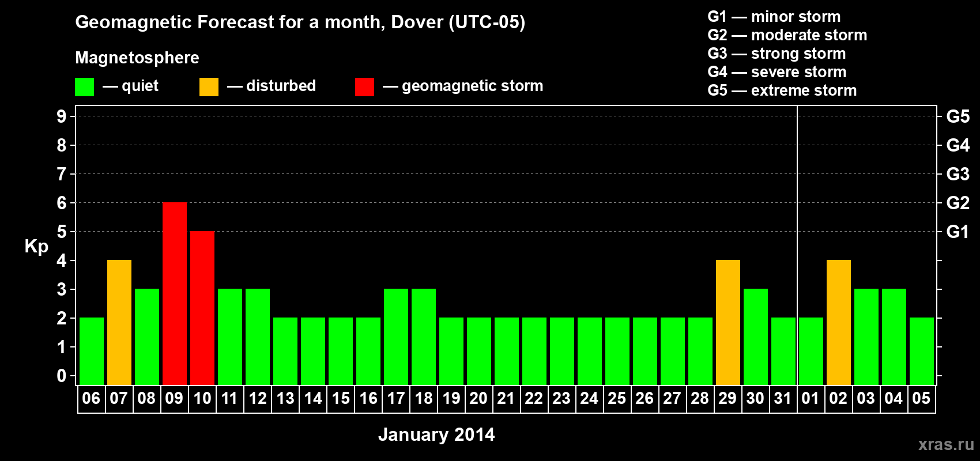Image resolution: width=980 pixels, height=461 pixels.
Task: Click the 'Magnetosphere' heading
Action: tap(137, 58)
